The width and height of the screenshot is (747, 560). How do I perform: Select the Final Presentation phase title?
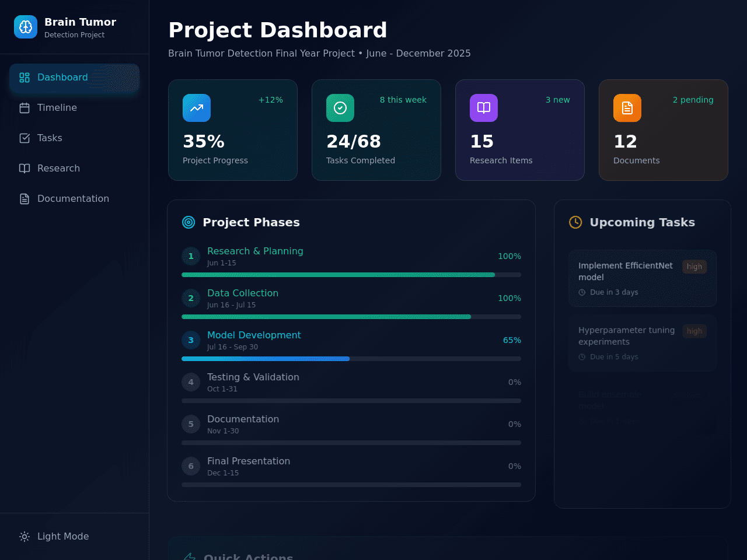click(249, 461)
